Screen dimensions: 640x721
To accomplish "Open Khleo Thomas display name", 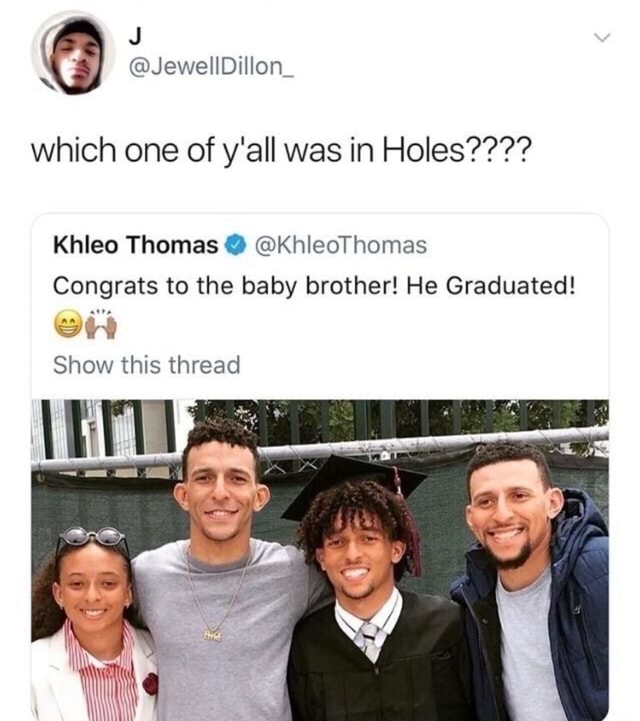I will 136,245.
